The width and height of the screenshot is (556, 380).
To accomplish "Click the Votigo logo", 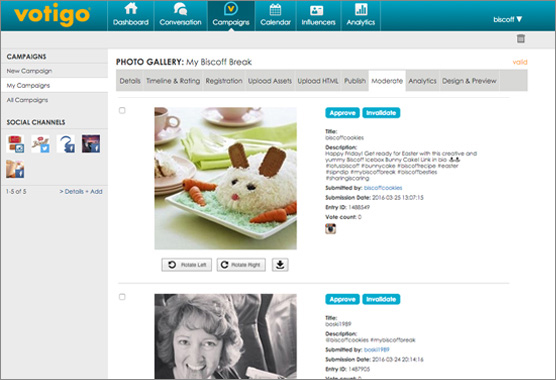I will (x=52, y=15).
